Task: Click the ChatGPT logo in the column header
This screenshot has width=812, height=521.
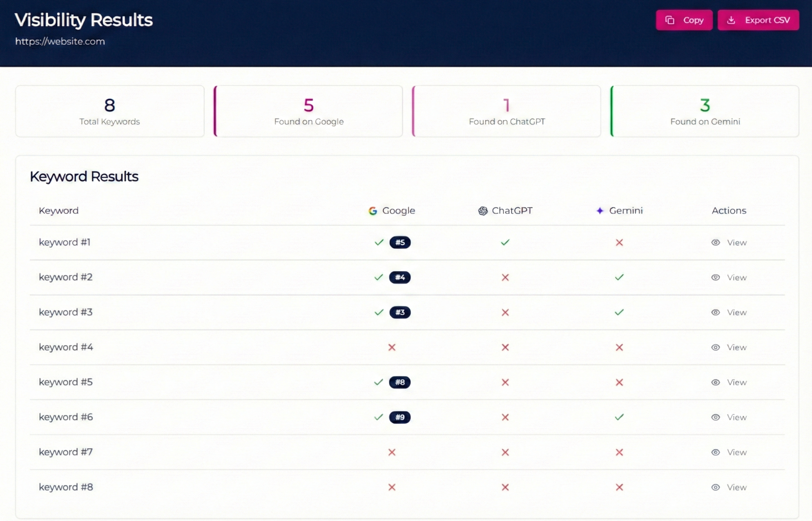Action: (x=483, y=211)
